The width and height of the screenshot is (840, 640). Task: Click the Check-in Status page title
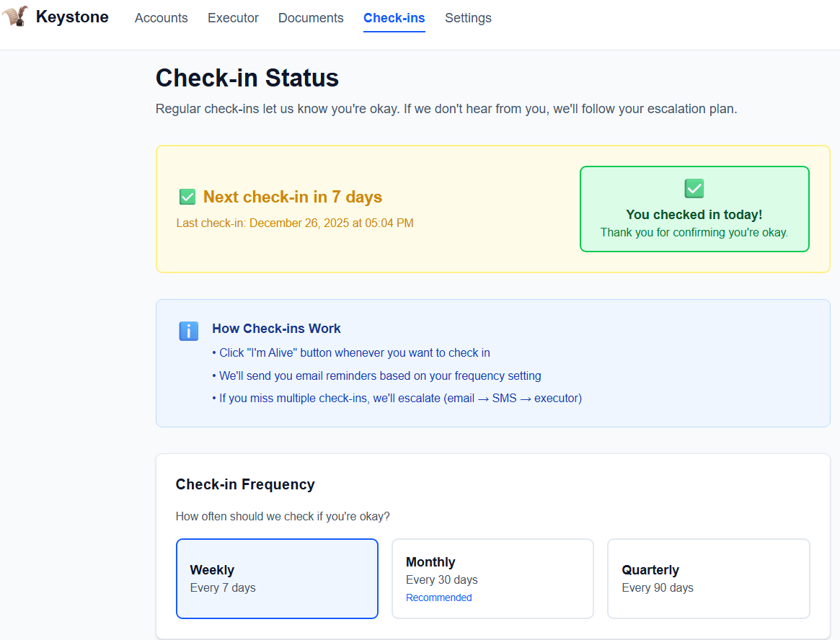[247, 77]
